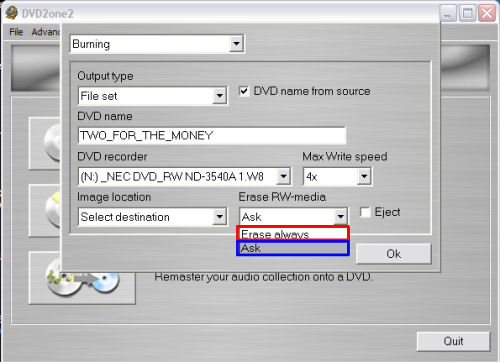The height and width of the screenshot is (362, 500).
Task: Click the 'Erase RW-media' label
Action: [x=282, y=197]
